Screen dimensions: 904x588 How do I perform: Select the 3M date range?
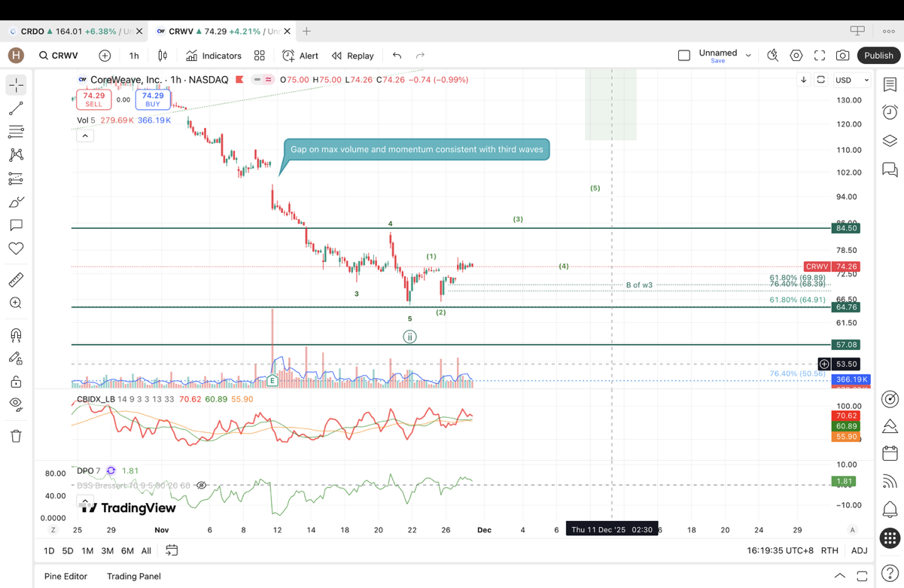point(108,550)
